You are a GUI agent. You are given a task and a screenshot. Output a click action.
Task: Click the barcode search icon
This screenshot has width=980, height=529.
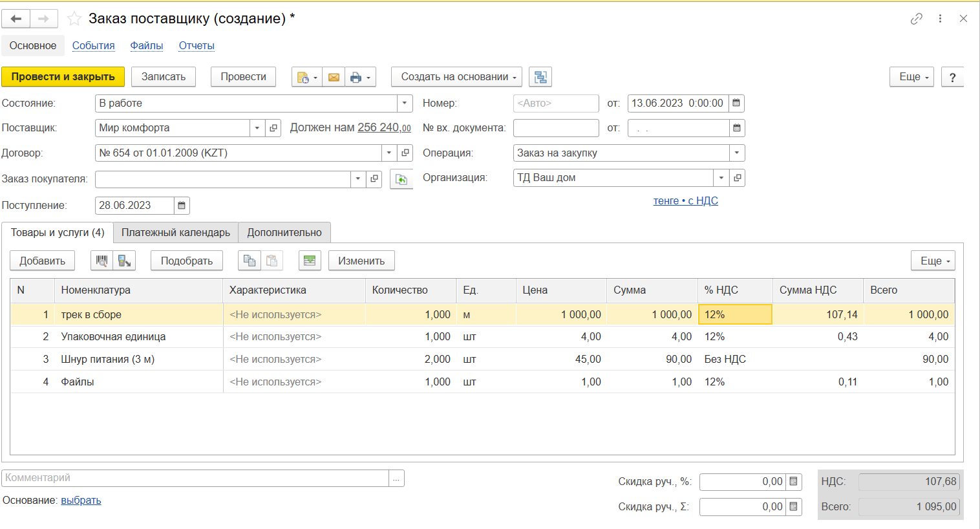tap(101, 261)
